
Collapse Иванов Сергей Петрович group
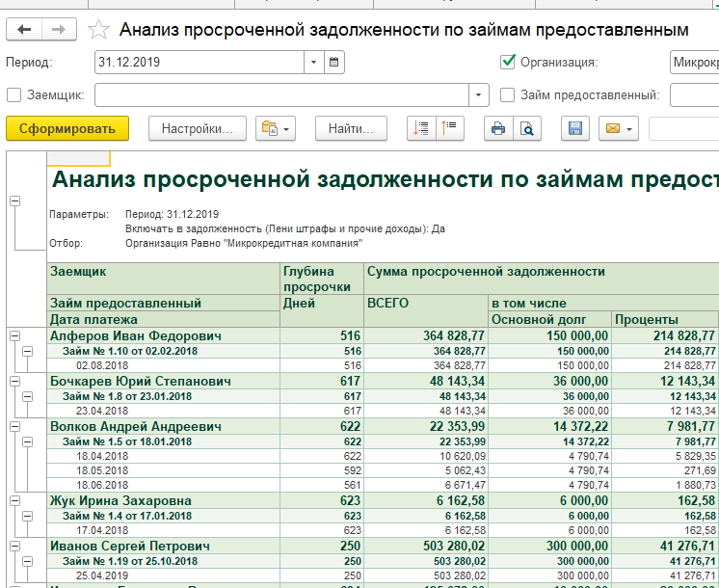coord(15,546)
